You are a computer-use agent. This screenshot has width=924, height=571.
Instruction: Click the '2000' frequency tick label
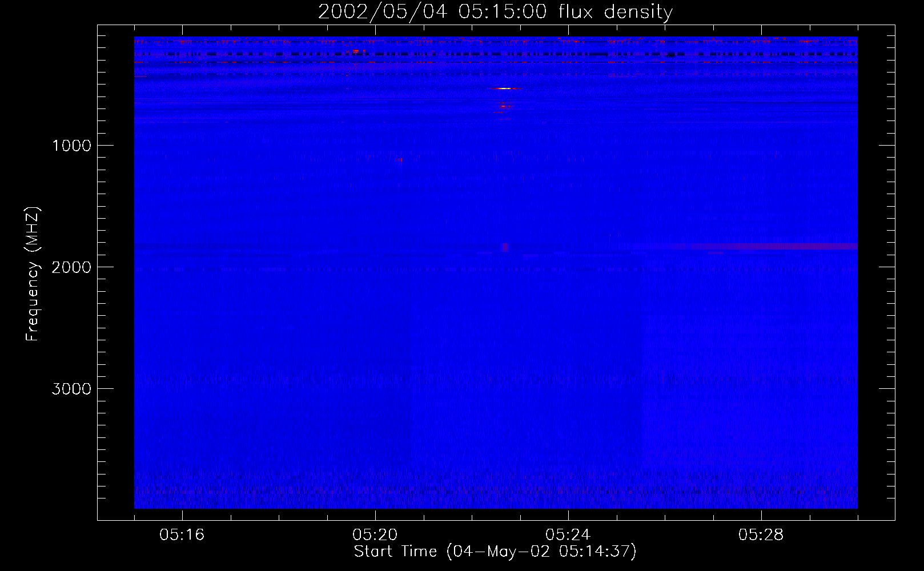click(x=71, y=267)
